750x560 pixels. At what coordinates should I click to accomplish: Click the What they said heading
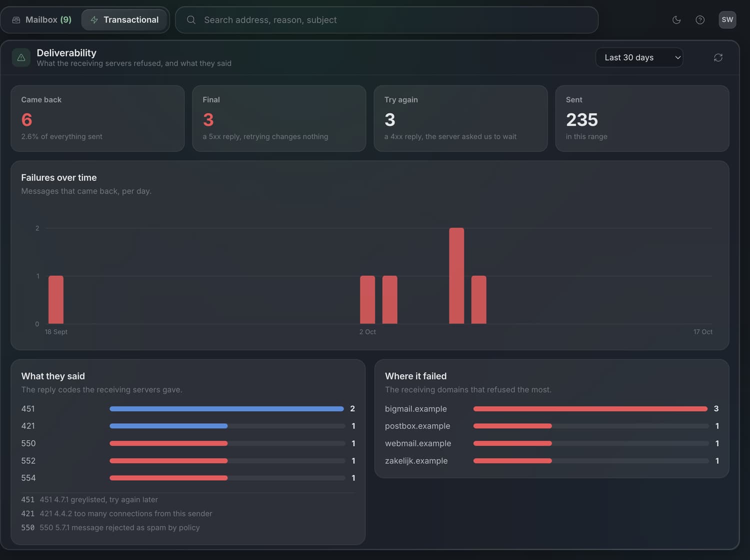coord(53,376)
